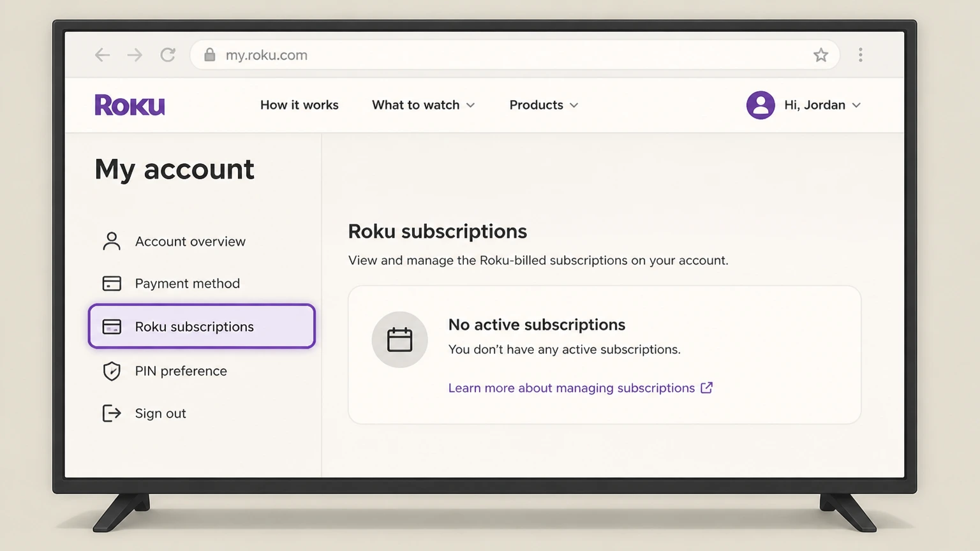Open the browser three-dot menu
The width and height of the screenshot is (980, 551).
point(861,55)
